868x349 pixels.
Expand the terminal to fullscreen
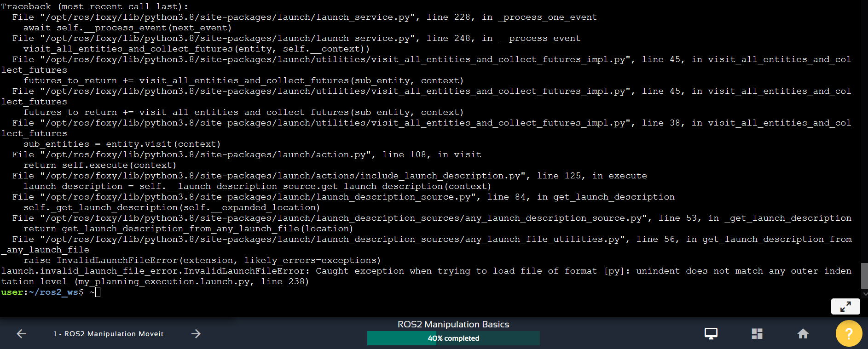coord(845,307)
